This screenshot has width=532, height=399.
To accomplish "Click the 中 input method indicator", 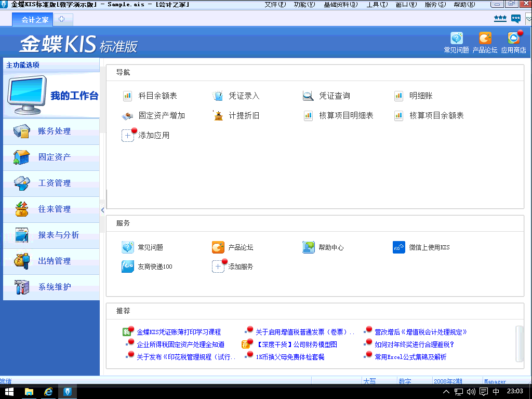I will pos(496,392).
